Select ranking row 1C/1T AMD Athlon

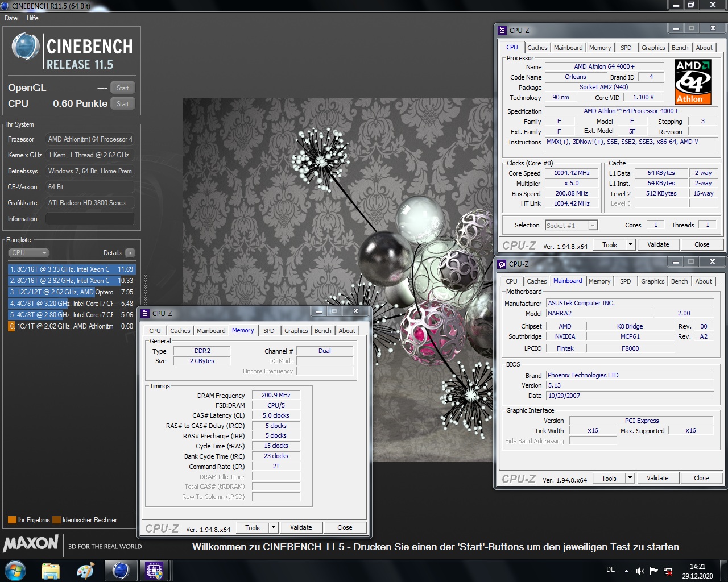[72, 326]
